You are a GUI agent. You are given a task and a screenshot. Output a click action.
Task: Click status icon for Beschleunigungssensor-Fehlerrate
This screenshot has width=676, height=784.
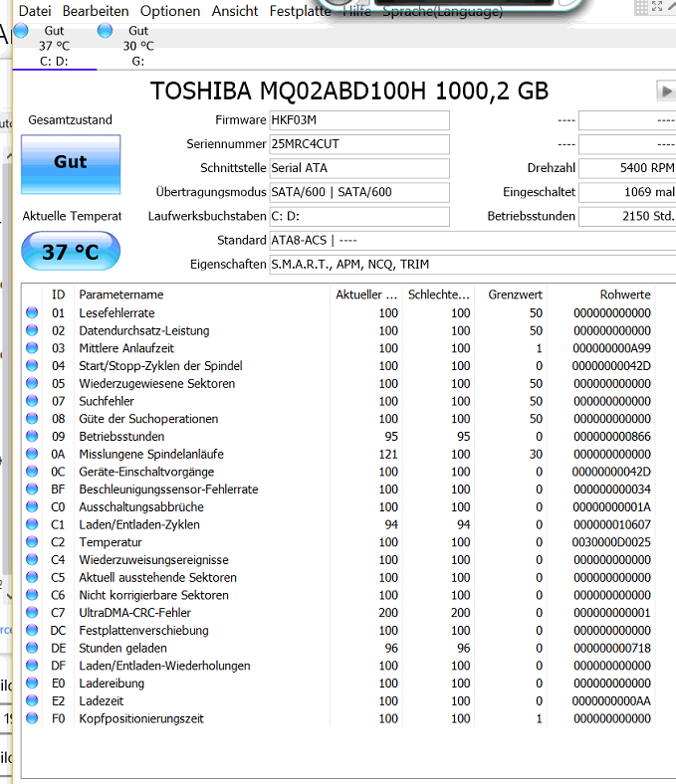coord(32,489)
